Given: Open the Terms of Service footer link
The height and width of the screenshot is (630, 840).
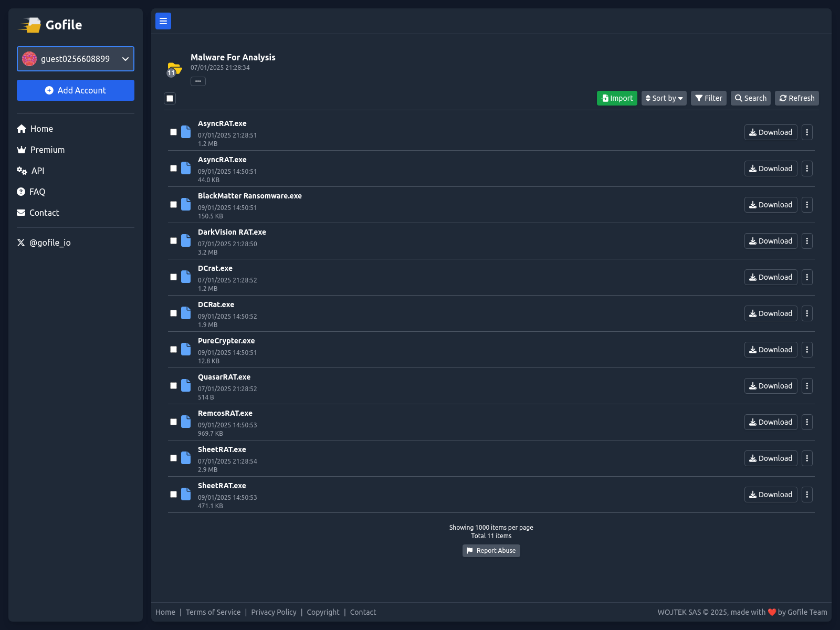Looking at the screenshot, I should [213, 612].
